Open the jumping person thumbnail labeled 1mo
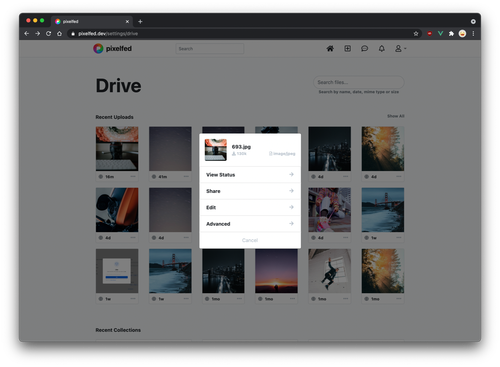Screen dimensions: 500x367 click(x=330, y=271)
